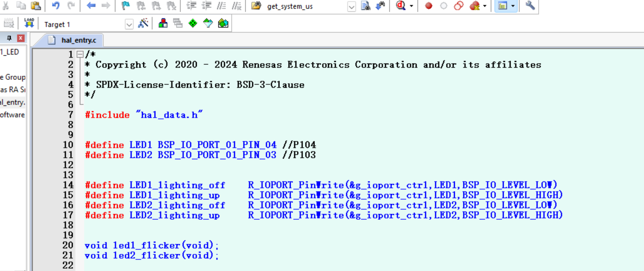Screen dimensions: 644x271
Task: Expand the debug session dropdown arrow
Action: click(411, 6)
